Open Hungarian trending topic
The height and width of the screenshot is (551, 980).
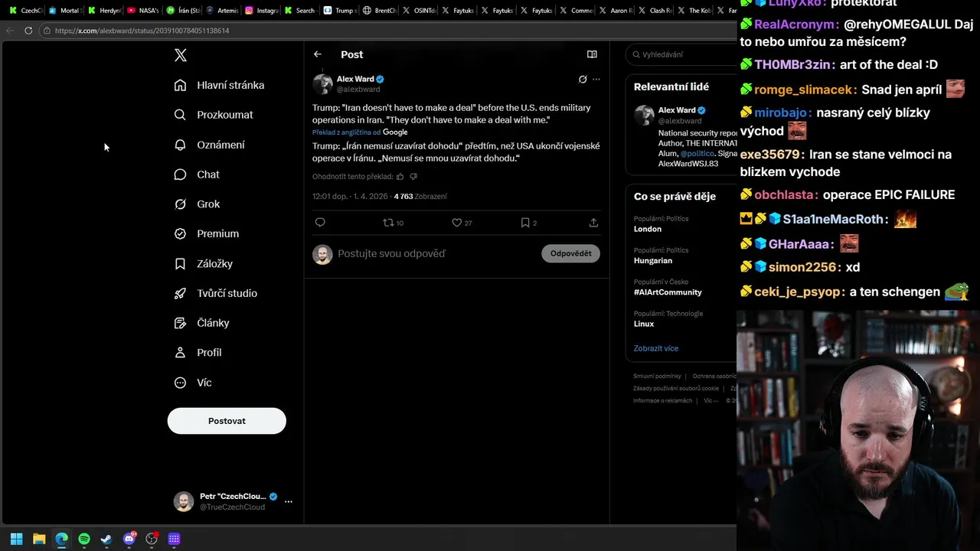[653, 260]
